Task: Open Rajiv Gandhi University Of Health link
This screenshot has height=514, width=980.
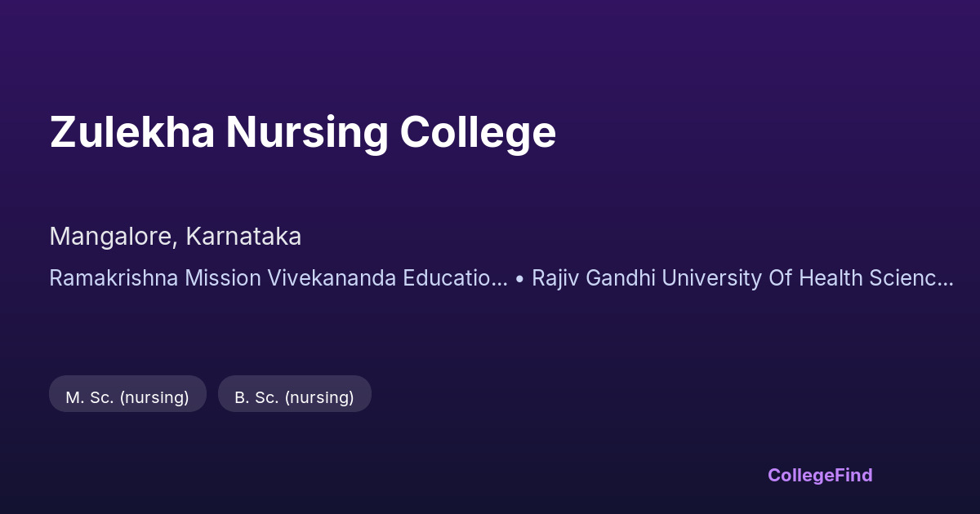Action: (x=742, y=278)
